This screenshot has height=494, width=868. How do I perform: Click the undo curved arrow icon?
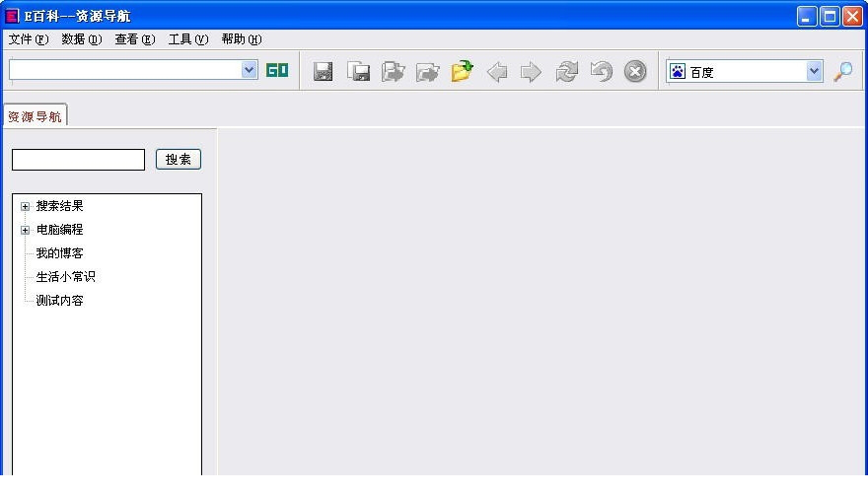pos(601,71)
